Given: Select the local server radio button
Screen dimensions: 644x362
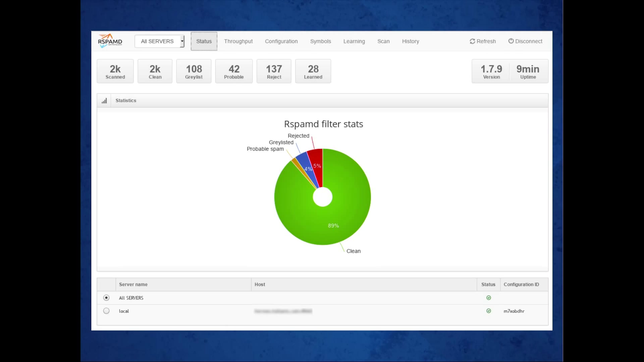Looking at the screenshot, I should (106, 311).
